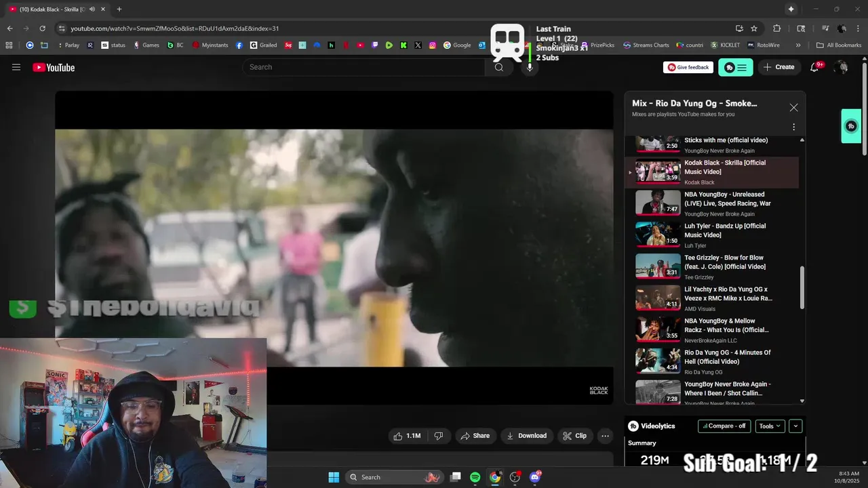
Task: Click the playlist scroll down arrow
Action: 802,401
